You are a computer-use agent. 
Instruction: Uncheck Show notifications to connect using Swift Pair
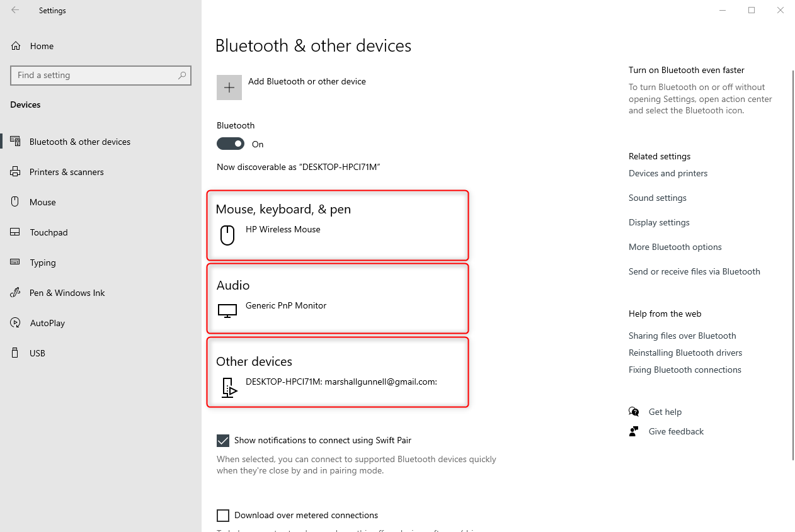(223, 440)
